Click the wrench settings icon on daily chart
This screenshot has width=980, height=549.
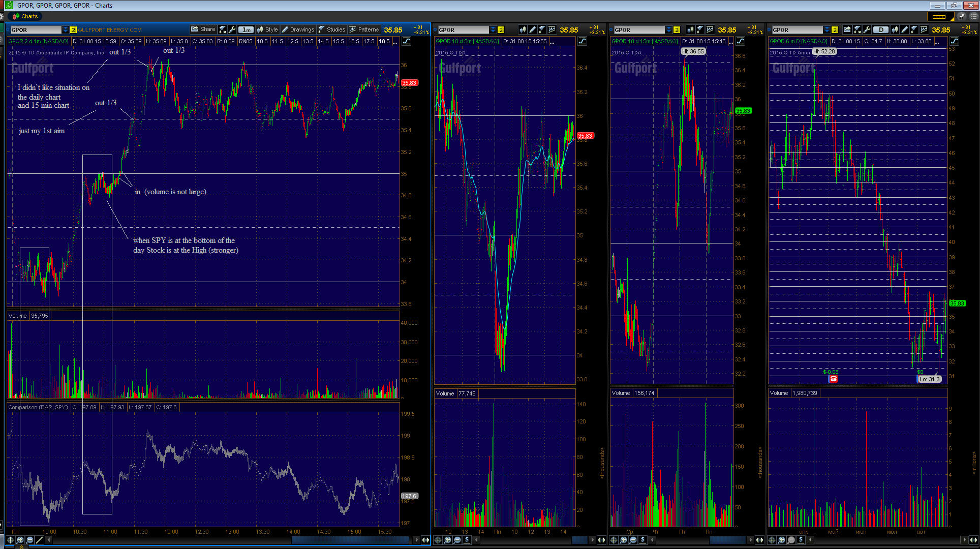click(x=867, y=29)
